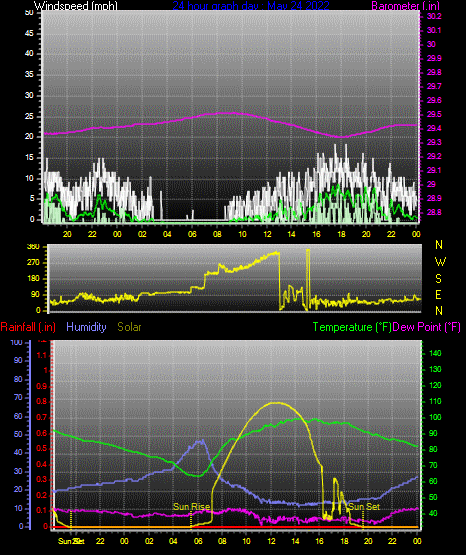The height and width of the screenshot is (555, 466).
Task: Select the Dew Point (°F) legend label
Action: [427, 327]
